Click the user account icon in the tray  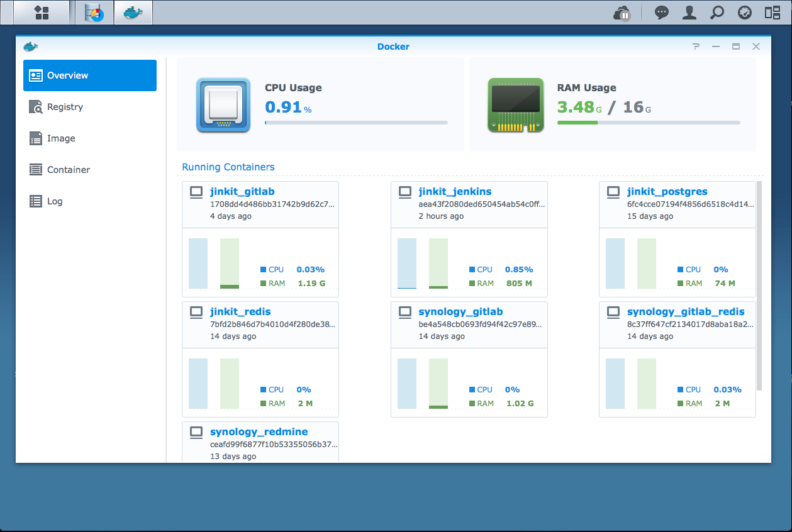click(689, 13)
